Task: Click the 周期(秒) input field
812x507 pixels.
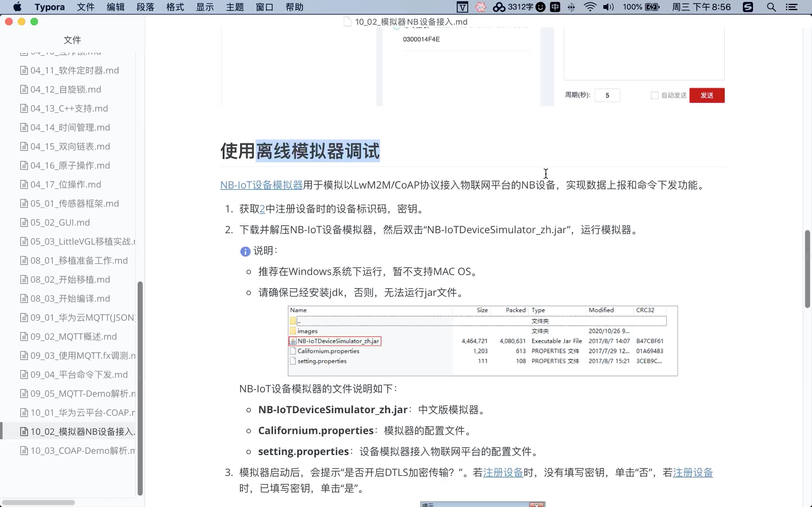Action: pos(607,96)
